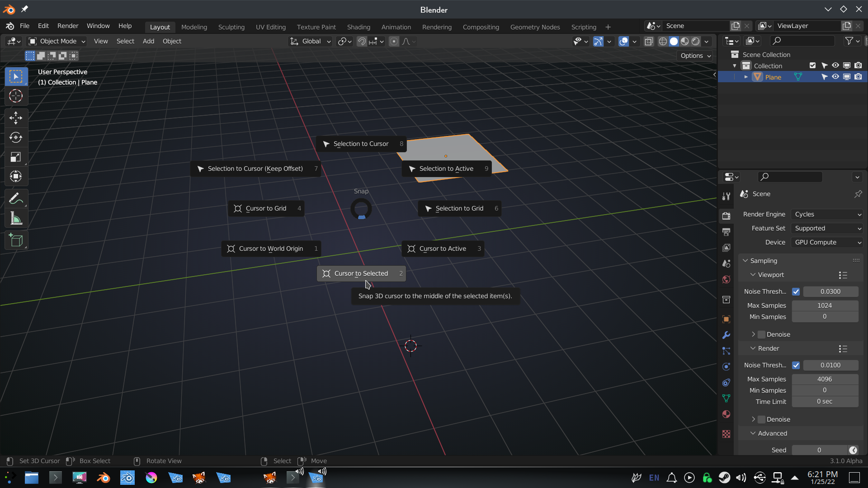This screenshot has width=868, height=488.
Task: Select the Rotate tool
Action: click(x=16, y=137)
